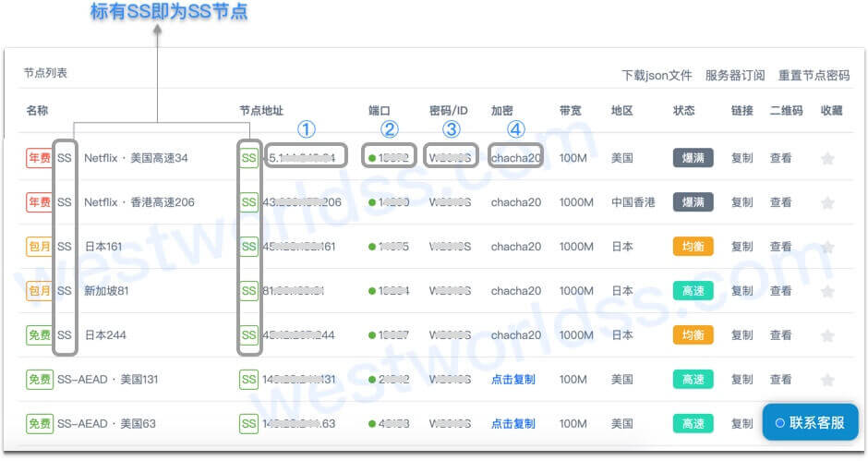View QR code for 香港高速206 node
The width and height of the screenshot is (868, 461).
point(780,202)
